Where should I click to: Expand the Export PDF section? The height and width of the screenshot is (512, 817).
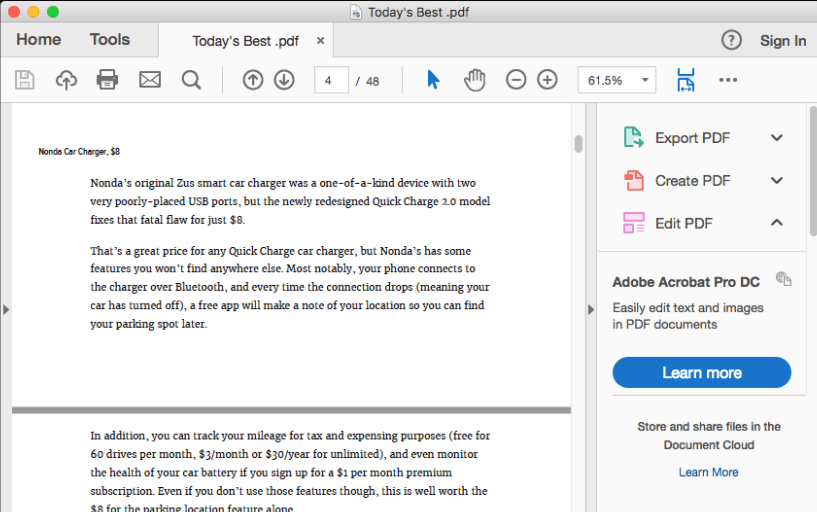[x=776, y=138]
